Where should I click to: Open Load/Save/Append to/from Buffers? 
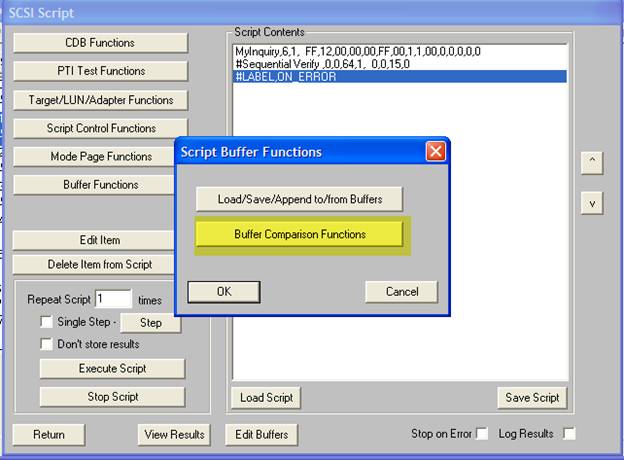point(299,199)
